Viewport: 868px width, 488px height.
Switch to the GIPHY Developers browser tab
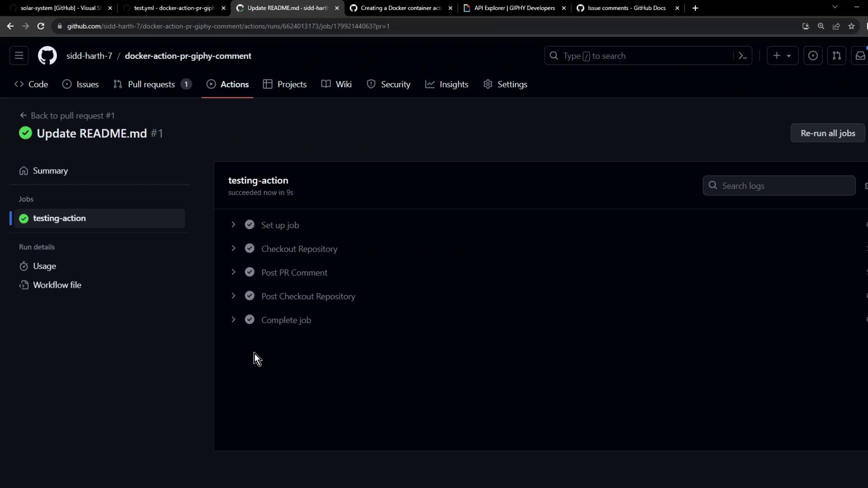pos(514,8)
